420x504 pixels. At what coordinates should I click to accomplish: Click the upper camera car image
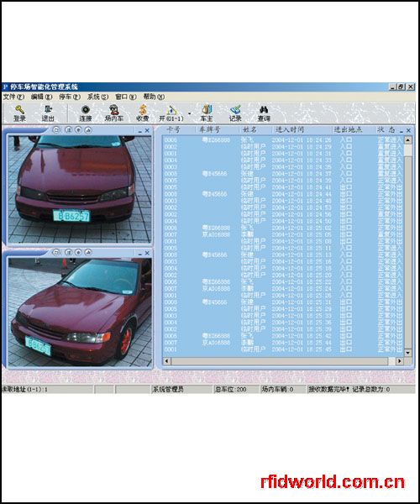79,189
